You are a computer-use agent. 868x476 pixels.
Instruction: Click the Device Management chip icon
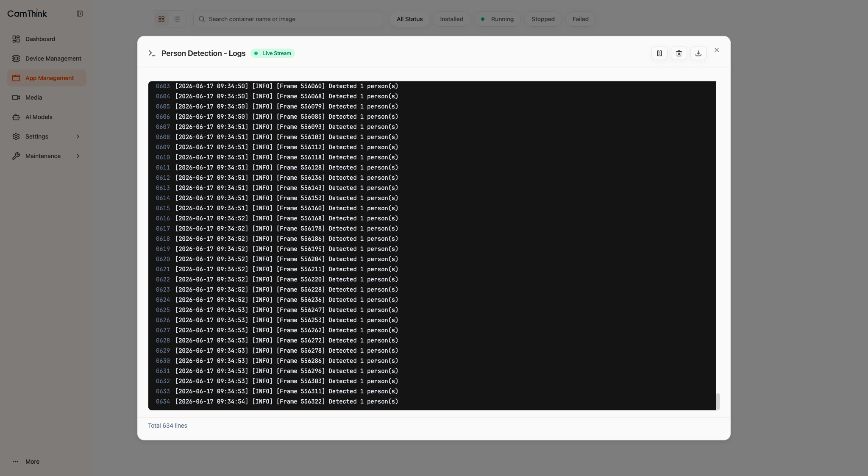click(16, 58)
